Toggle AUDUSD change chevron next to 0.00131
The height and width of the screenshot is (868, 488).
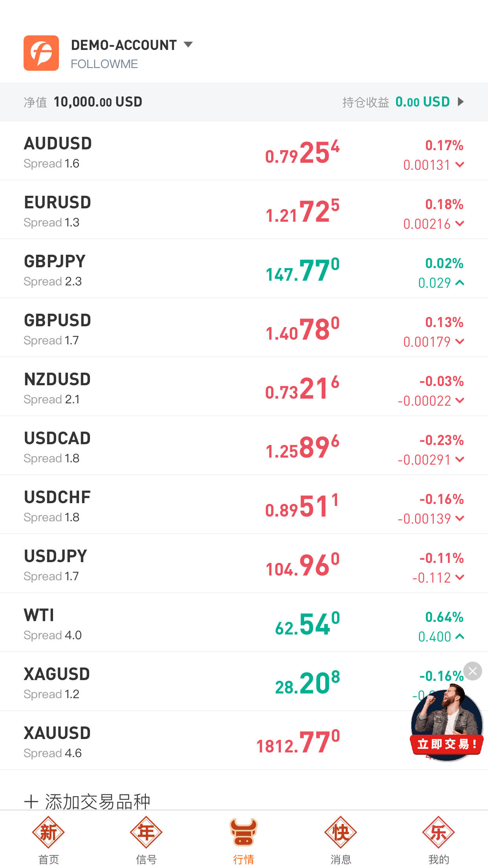point(460,165)
